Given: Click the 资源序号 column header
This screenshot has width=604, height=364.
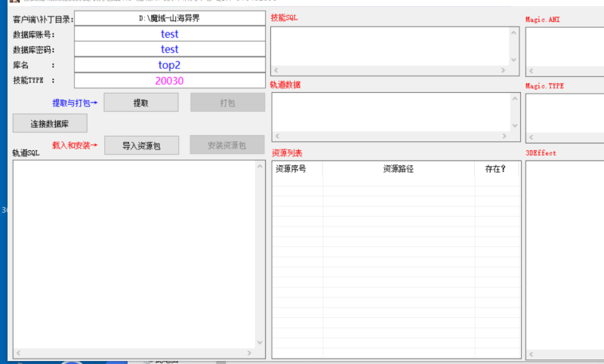Looking at the screenshot, I should tap(297, 168).
